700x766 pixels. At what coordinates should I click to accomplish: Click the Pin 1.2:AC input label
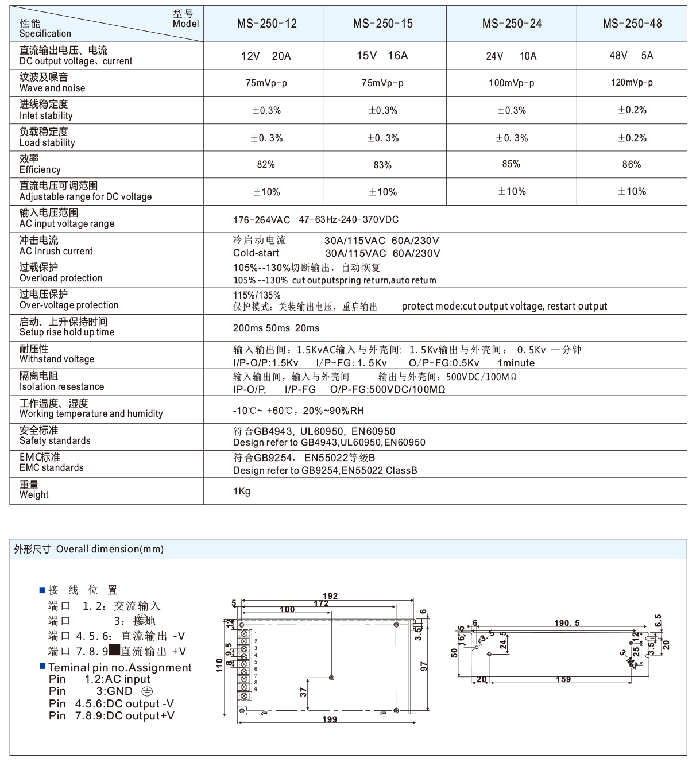click(100, 679)
